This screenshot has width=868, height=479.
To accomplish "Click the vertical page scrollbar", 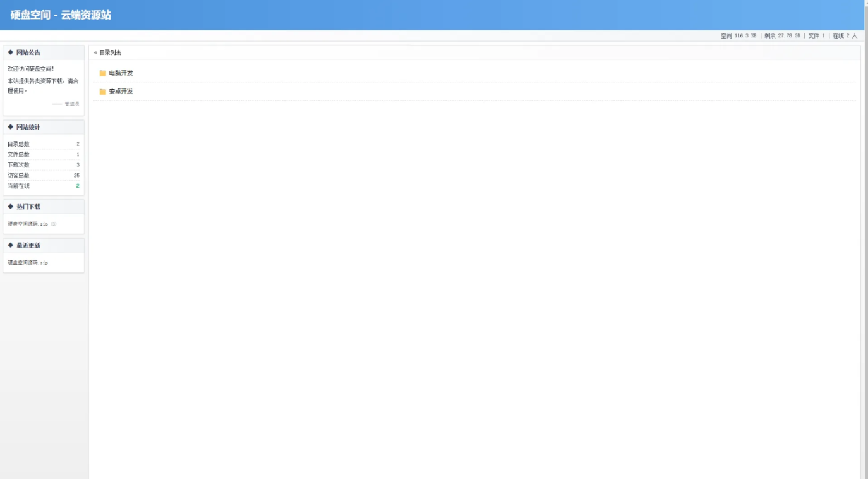I will click(865, 239).
